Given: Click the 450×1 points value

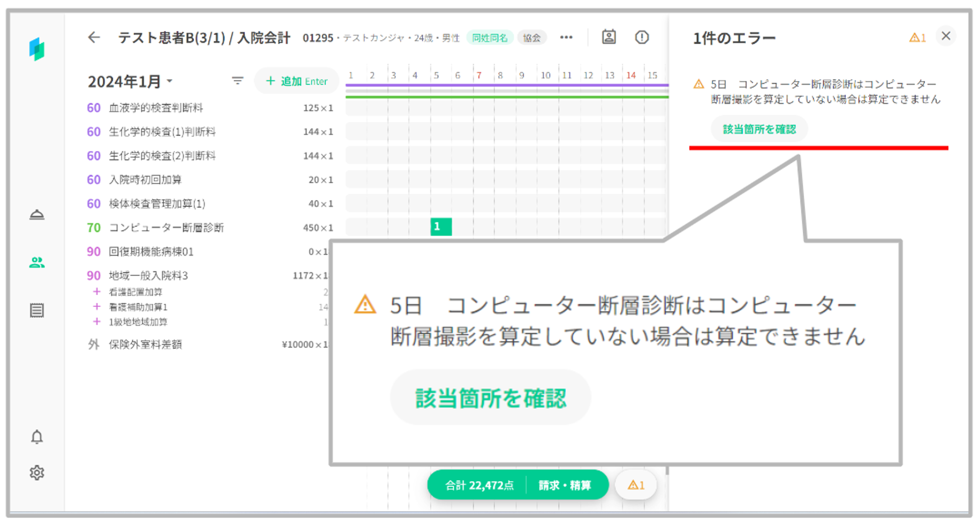Looking at the screenshot, I should [318, 228].
